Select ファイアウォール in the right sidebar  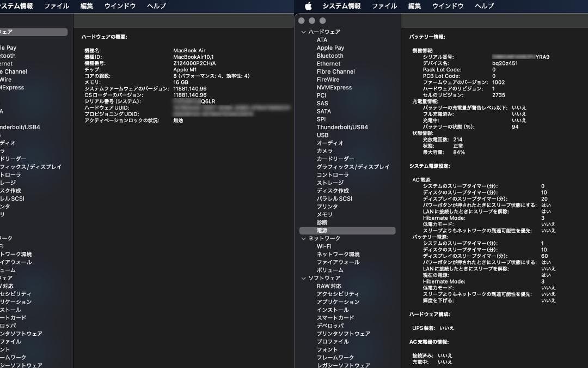[338, 262]
